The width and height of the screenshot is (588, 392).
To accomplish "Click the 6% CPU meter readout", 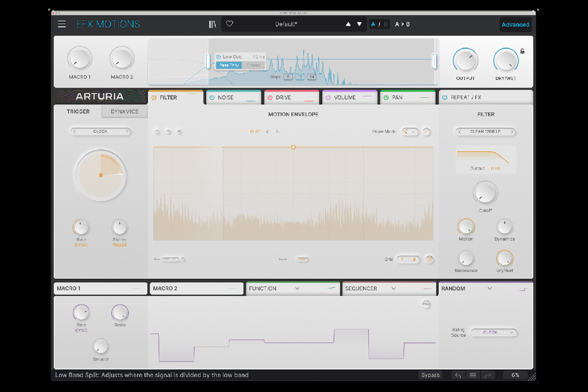I will tap(515, 375).
